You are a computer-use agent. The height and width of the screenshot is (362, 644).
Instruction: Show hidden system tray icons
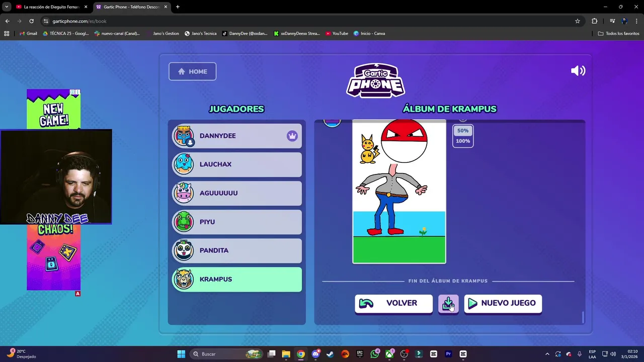pyautogui.click(x=547, y=354)
